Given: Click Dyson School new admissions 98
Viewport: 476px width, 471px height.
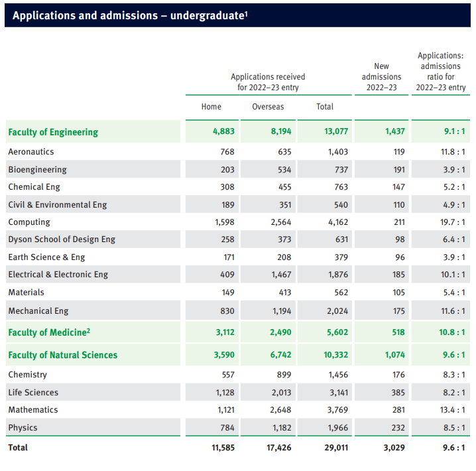Looking at the screenshot, I should (x=400, y=239).
